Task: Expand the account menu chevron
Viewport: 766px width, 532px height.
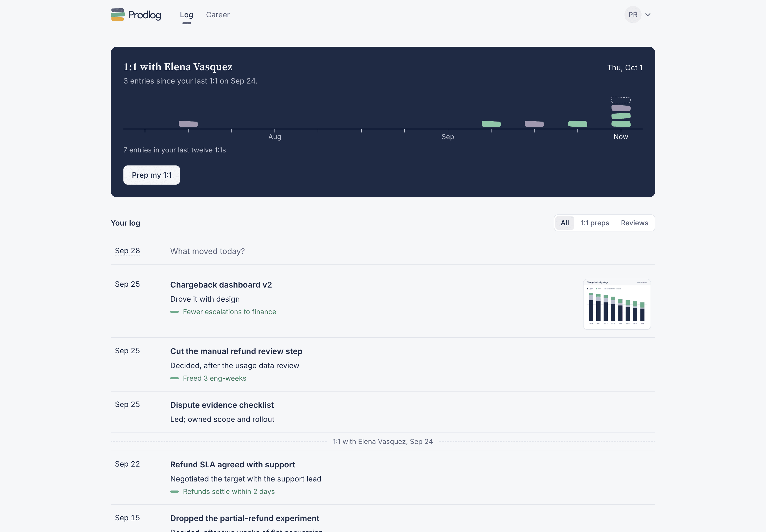Action: [x=648, y=15]
